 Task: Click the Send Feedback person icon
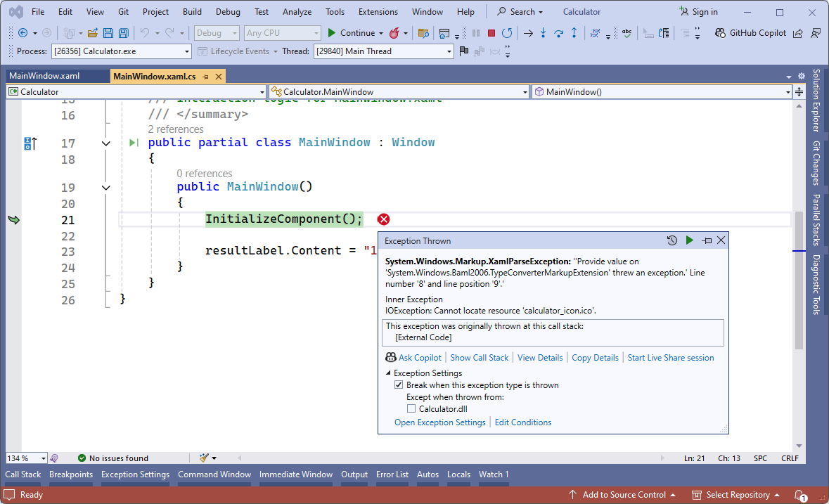click(816, 33)
